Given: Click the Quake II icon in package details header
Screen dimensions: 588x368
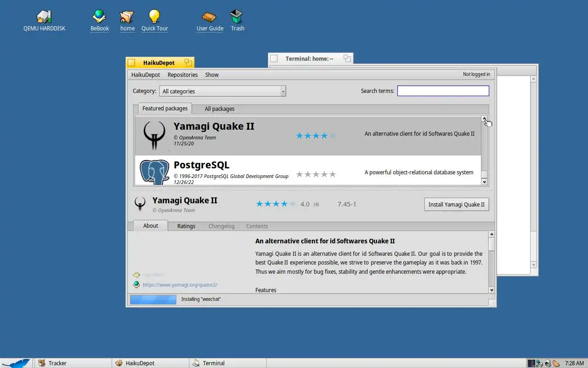Looking at the screenshot, I should coord(140,204).
